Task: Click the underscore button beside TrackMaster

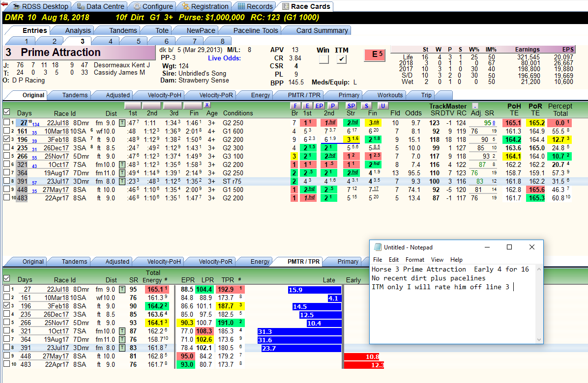Action: [x=475, y=106]
